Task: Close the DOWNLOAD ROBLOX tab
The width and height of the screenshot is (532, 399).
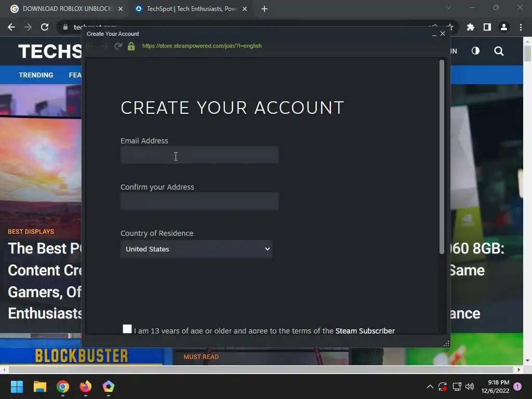Action: [121, 9]
